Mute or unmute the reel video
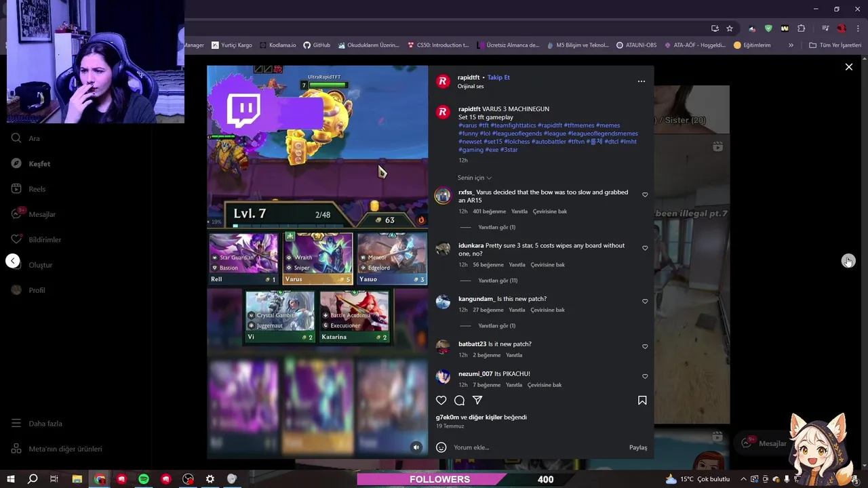Viewport: 868px width, 488px height. 416,447
